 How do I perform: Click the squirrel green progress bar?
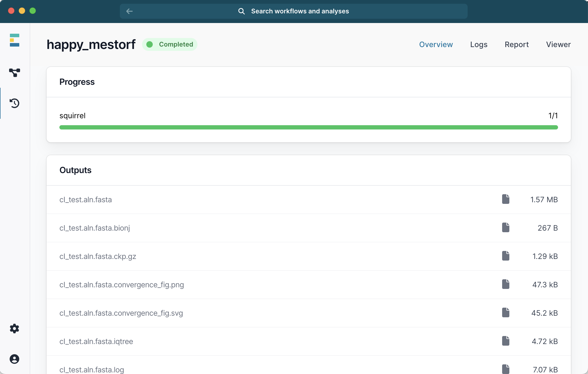(308, 127)
